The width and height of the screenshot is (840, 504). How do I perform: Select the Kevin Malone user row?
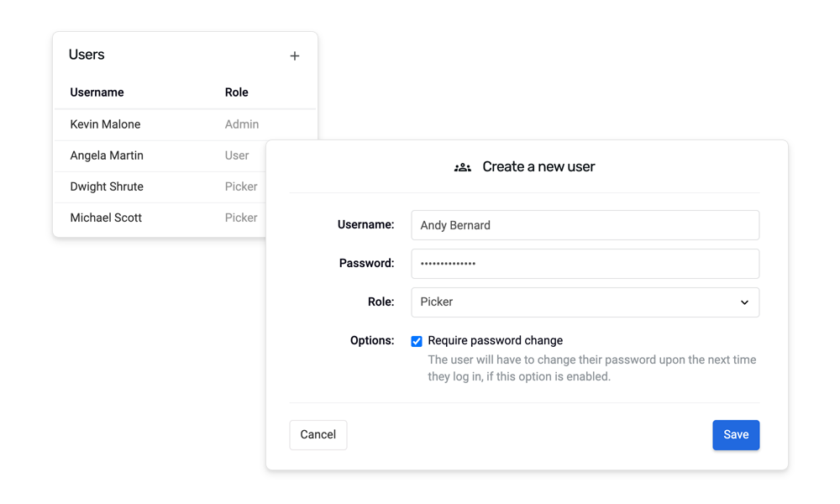[106, 124]
